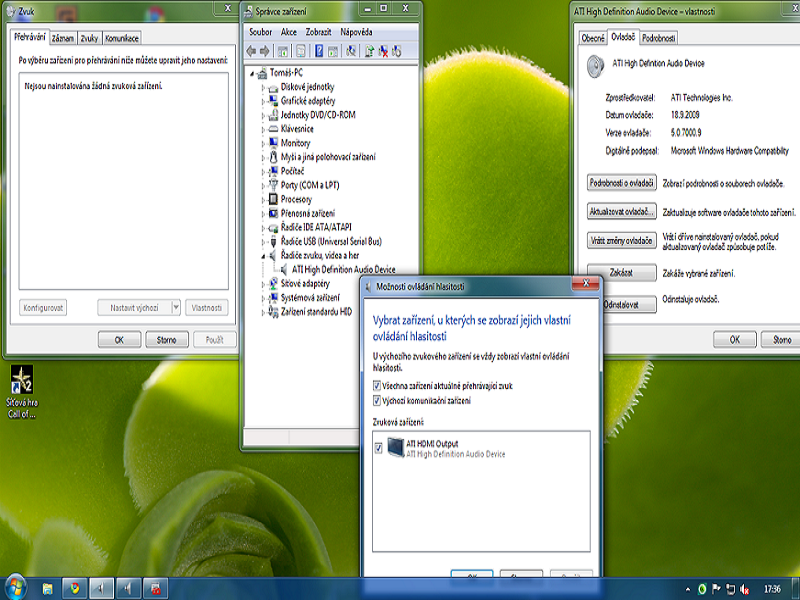Click the Uninstall device icon with red X
800x600 pixels.
pyautogui.click(x=383, y=51)
